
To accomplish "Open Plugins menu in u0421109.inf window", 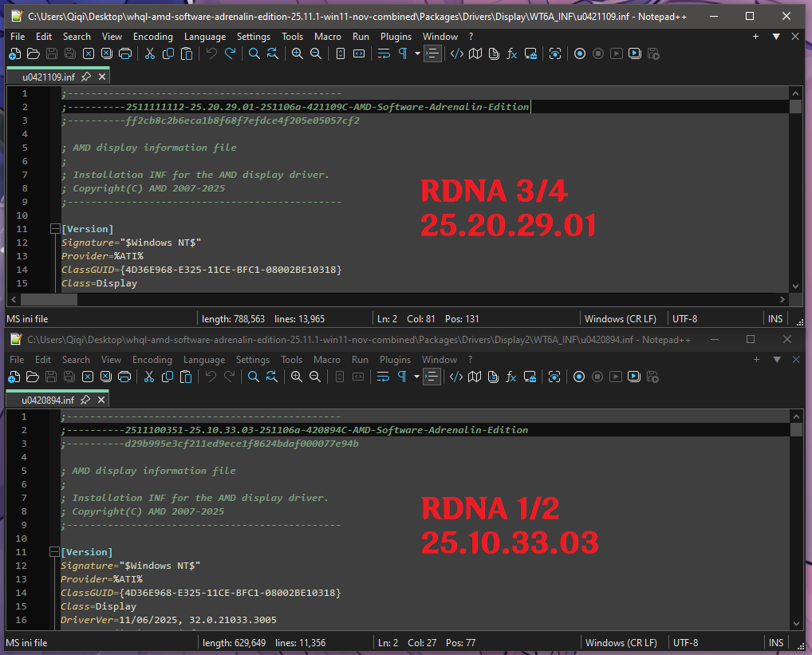I will 396,36.
